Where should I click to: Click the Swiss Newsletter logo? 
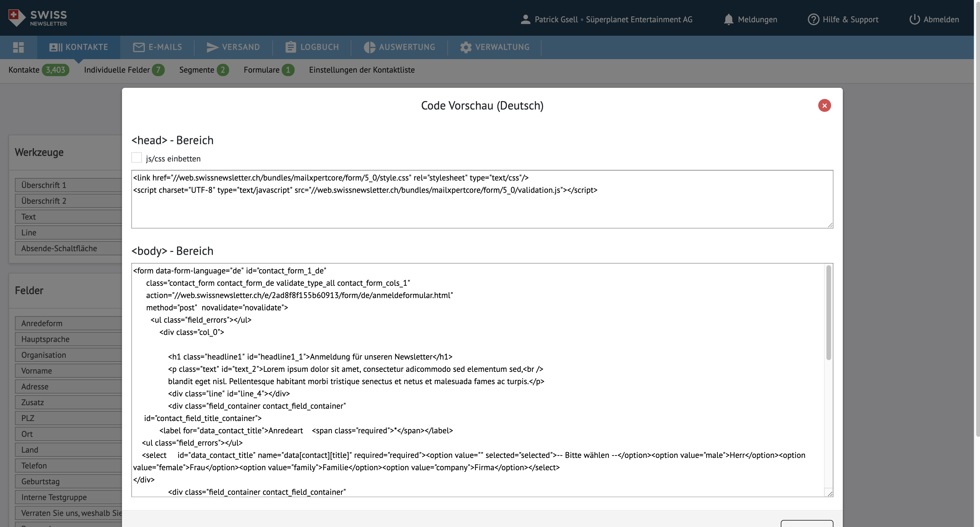(x=37, y=18)
